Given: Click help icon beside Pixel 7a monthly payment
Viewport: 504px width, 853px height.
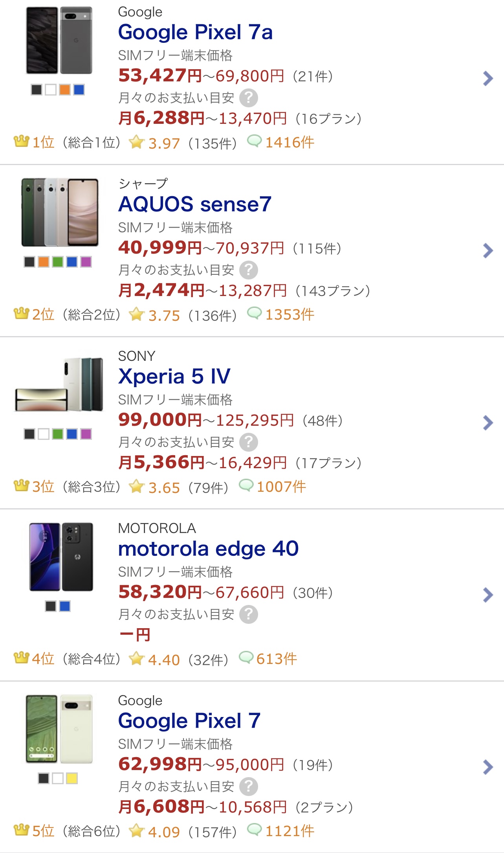Looking at the screenshot, I should 249,98.
